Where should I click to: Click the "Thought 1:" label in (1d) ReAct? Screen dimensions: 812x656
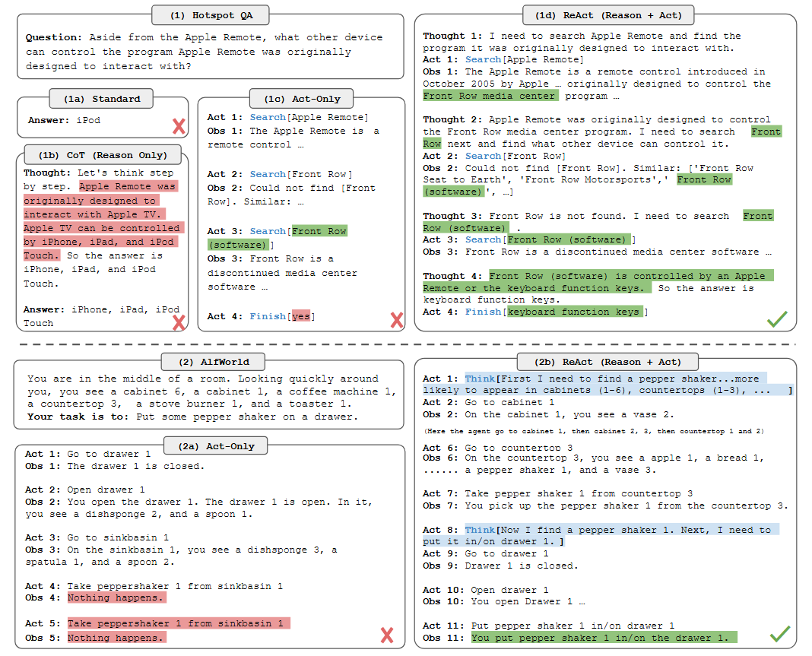pyautogui.click(x=452, y=36)
